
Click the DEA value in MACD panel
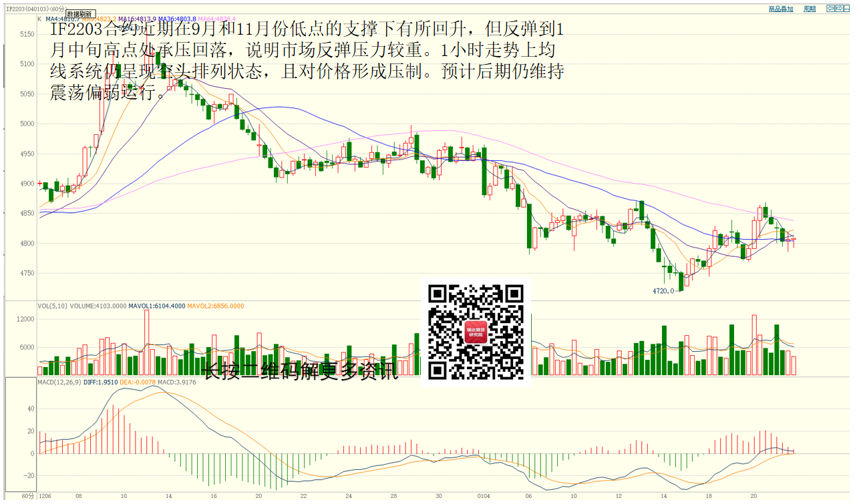click(x=139, y=383)
